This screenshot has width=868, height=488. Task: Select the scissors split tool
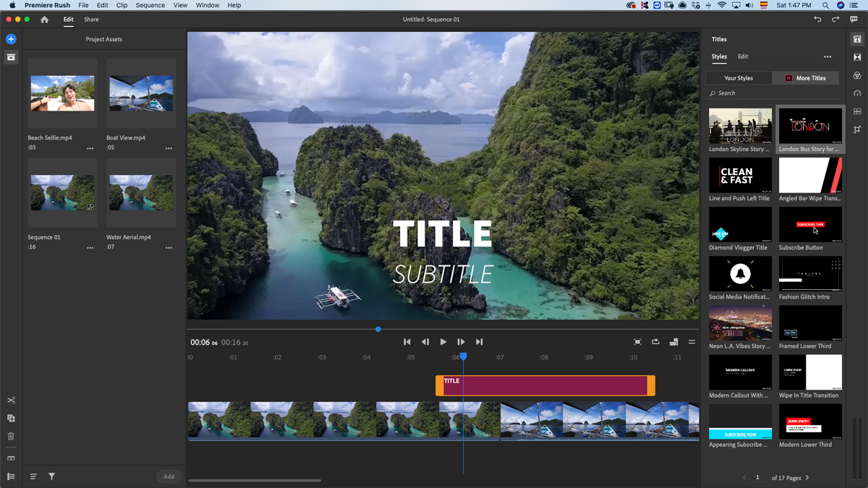pyautogui.click(x=11, y=401)
